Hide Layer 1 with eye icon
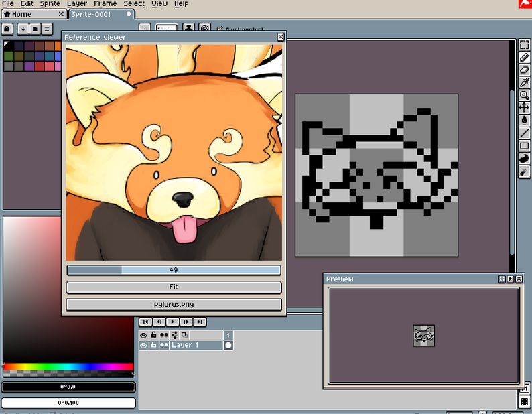Viewport: 532px width, 414px height. [x=143, y=346]
